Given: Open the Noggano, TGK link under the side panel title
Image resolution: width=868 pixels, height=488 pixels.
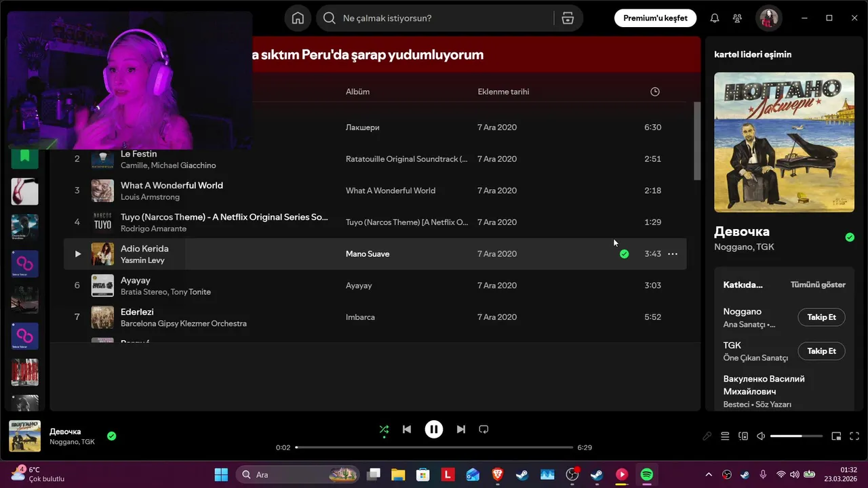Looking at the screenshot, I should click(744, 247).
